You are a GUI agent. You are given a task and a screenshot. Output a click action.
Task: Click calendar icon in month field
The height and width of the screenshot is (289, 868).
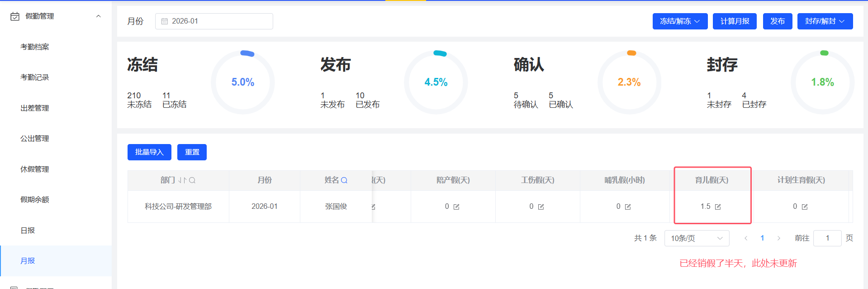(165, 21)
